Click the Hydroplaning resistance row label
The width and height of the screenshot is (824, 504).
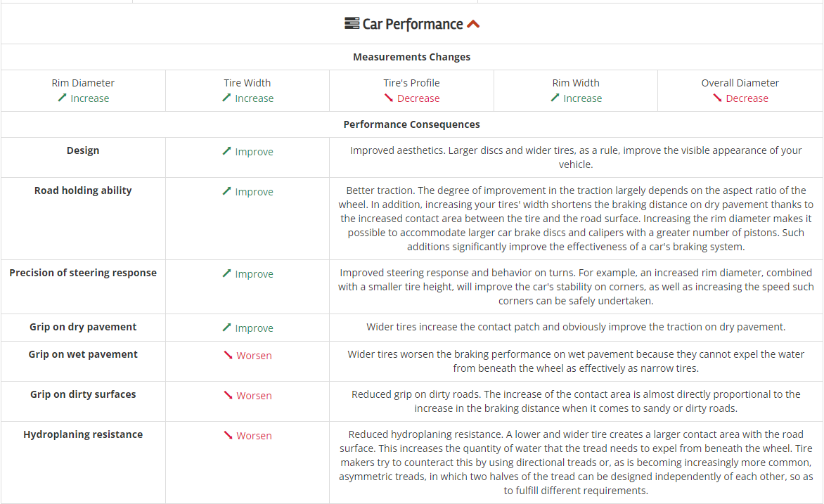[x=83, y=434]
